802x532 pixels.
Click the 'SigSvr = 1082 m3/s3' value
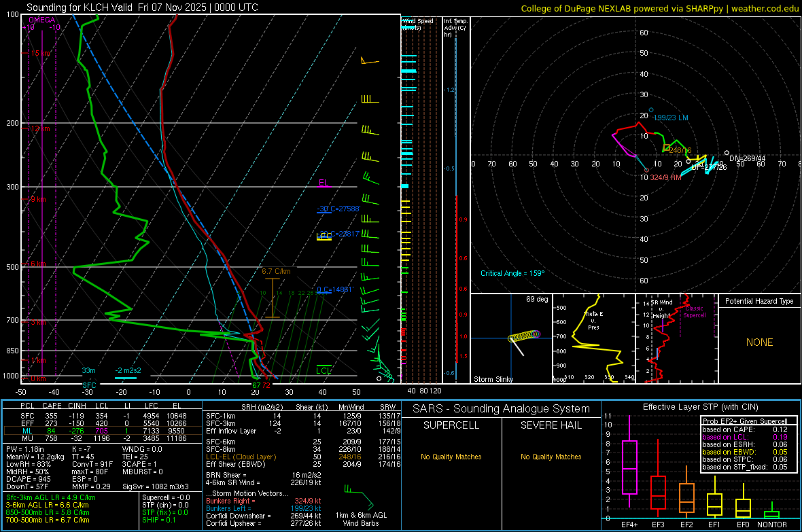pyautogui.click(x=156, y=486)
